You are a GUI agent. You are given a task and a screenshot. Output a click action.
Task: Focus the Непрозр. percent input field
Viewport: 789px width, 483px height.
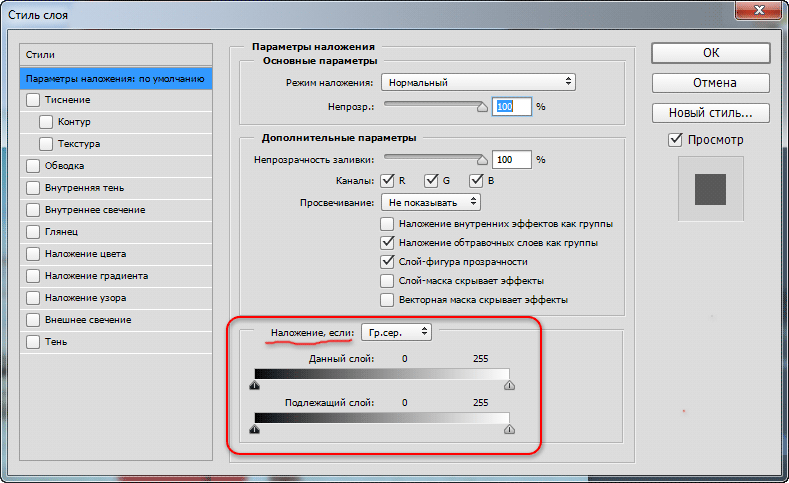click(x=511, y=107)
